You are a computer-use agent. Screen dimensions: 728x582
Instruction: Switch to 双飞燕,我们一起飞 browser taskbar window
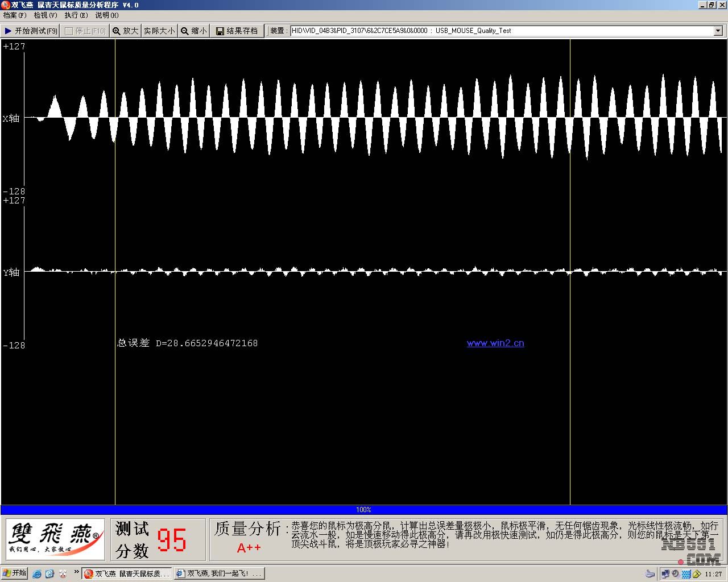tap(220, 574)
